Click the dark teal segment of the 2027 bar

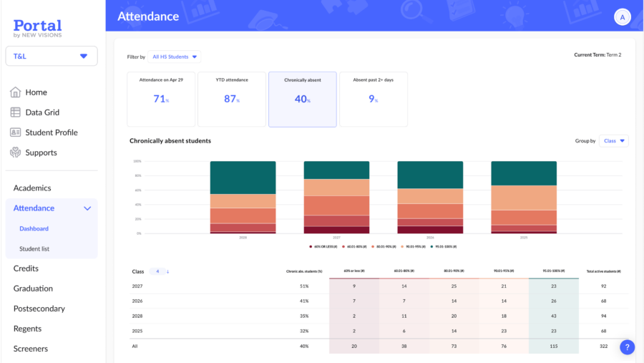[x=336, y=170]
